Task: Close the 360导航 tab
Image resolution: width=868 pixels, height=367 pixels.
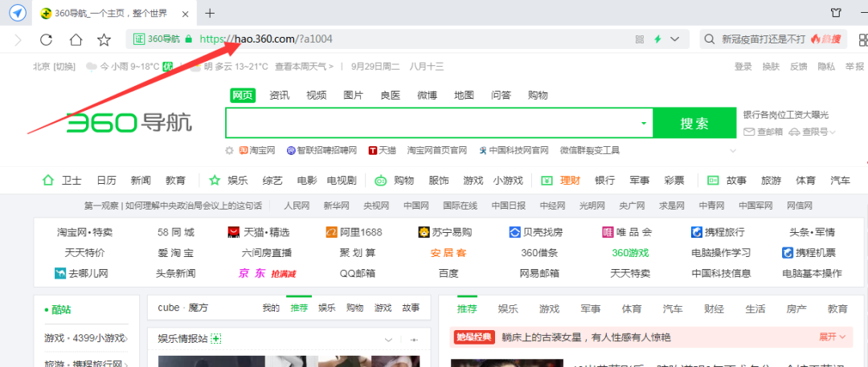Action: tap(187, 14)
